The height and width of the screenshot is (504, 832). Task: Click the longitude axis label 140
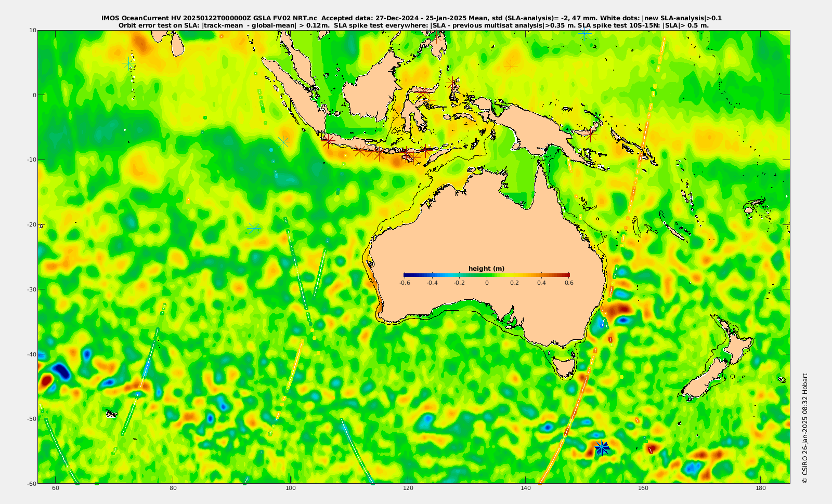coord(525,488)
